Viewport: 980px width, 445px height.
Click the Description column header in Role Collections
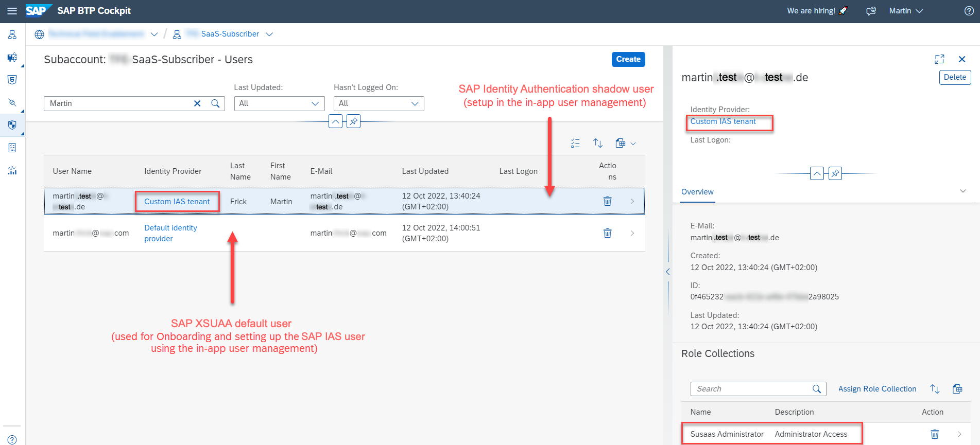[794, 412]
